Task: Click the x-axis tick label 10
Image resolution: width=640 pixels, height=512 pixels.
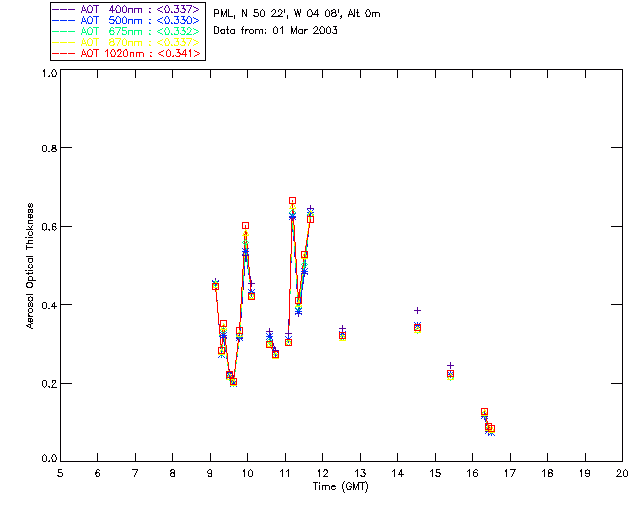Action: [x=247, y=473]
